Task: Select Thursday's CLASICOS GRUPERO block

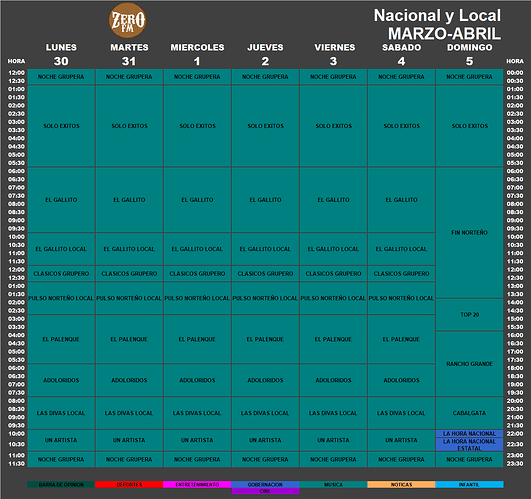Action: pyautogui.click(x=265, y=274)
